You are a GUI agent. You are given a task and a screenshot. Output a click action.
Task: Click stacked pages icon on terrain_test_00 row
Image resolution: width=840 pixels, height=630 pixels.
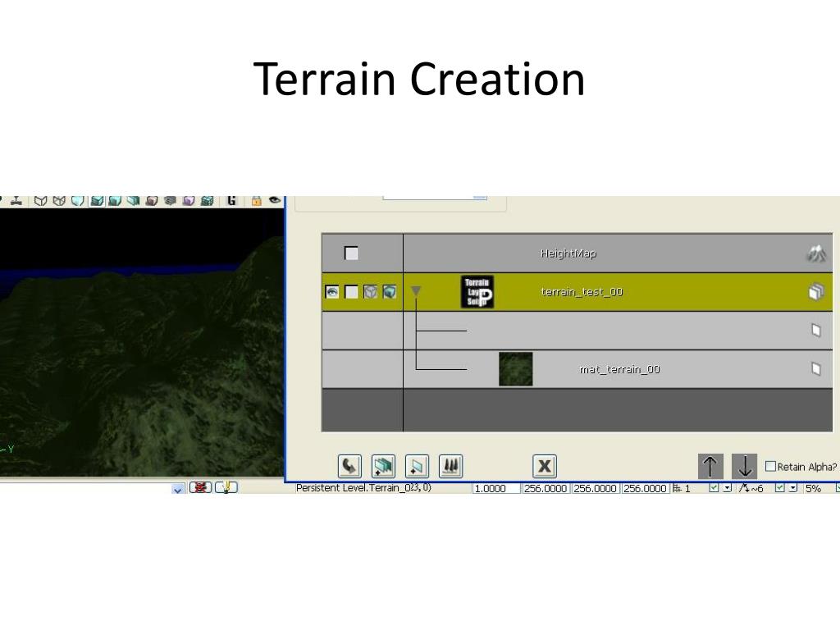click(x=816, y=292)
